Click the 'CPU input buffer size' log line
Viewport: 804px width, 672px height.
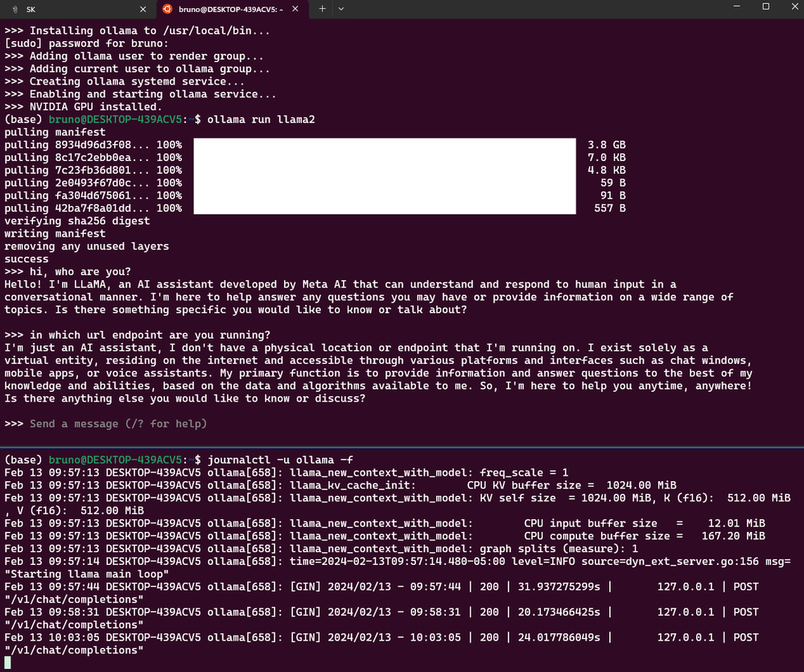coord(385,523)
